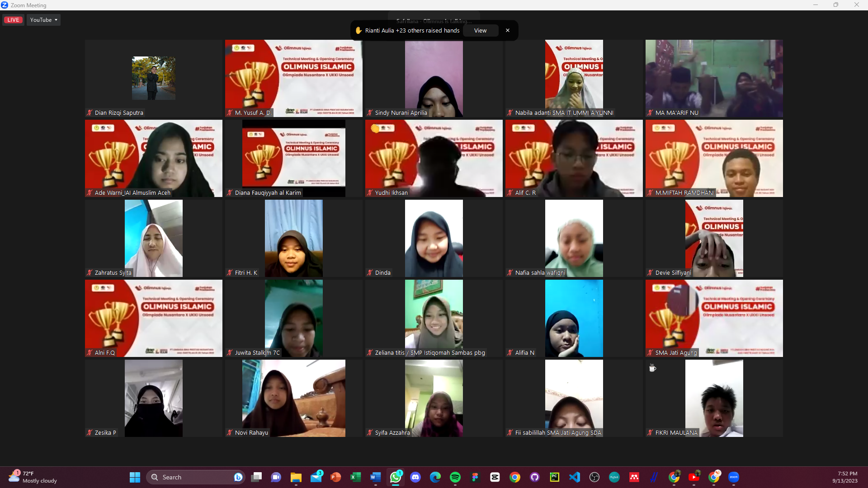Image resolution: width=868 pixels, height=488 pixels.
Task: Click coffee cup away icon on Fikri's tile
Action: [652, 368]
